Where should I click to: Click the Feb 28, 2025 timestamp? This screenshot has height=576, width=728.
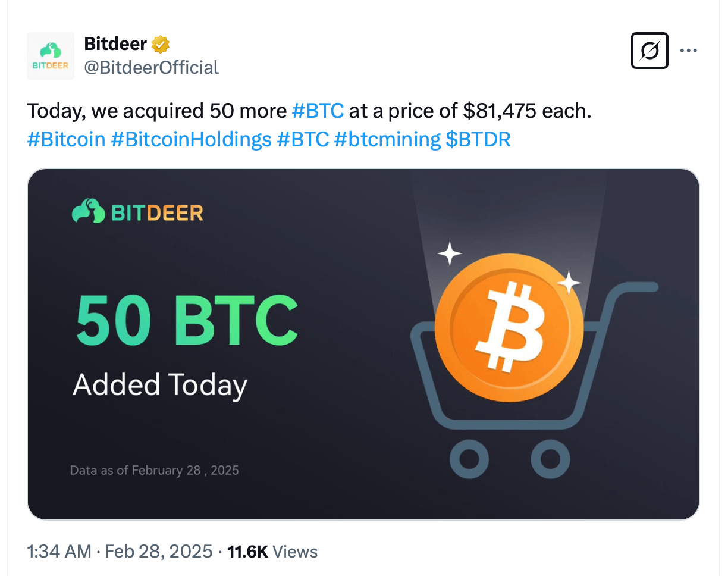point(159,551)
